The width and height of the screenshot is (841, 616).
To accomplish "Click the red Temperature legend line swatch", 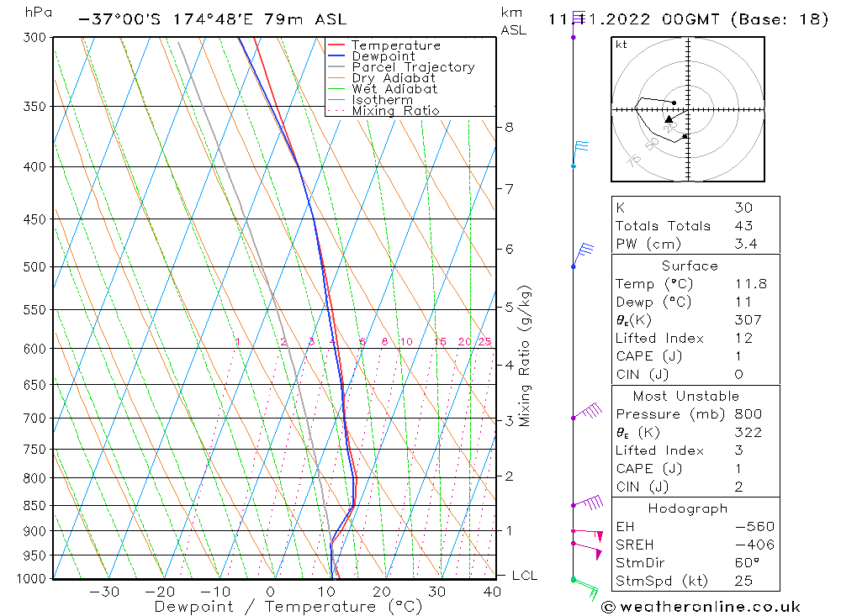I will [x=336, y=45].
